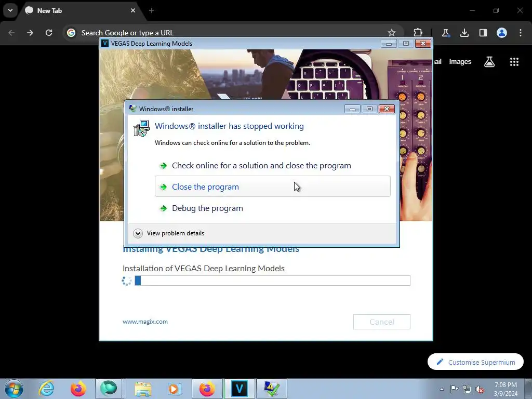Open the muted volume tray icon
Screen dimensions: 532x399
pos(480,389)
